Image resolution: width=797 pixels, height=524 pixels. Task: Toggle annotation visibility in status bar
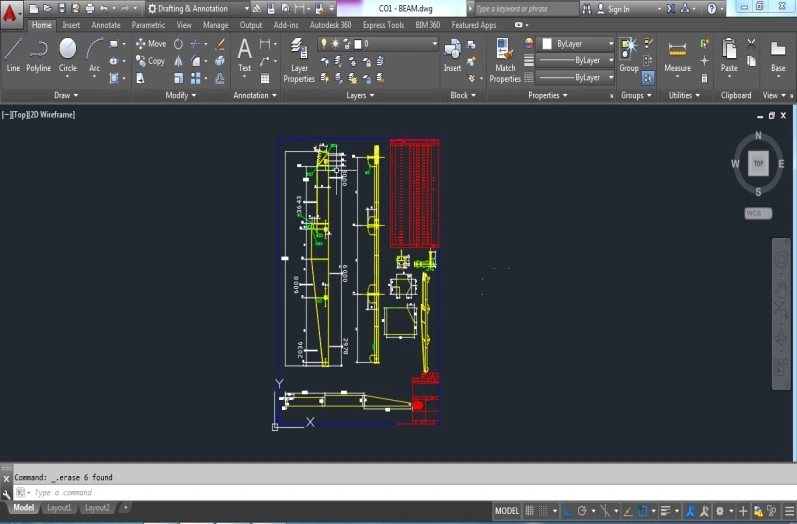[690, 511]
